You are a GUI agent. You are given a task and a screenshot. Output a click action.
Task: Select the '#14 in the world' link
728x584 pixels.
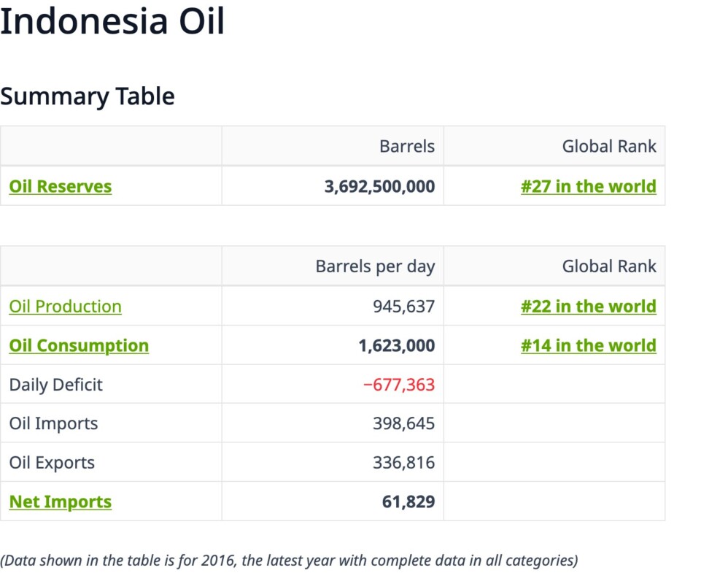(x=588, y=345)
